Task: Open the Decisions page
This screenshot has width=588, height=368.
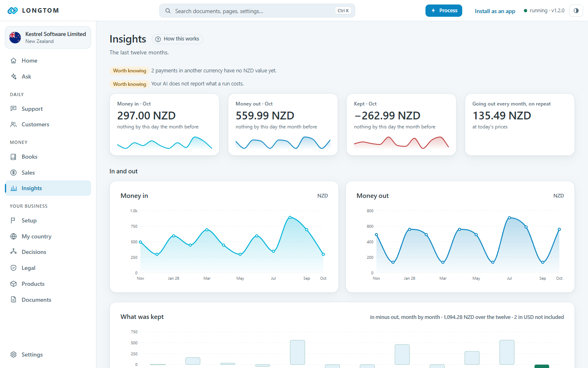Action: pyautogui.click(x=48, y=252)
